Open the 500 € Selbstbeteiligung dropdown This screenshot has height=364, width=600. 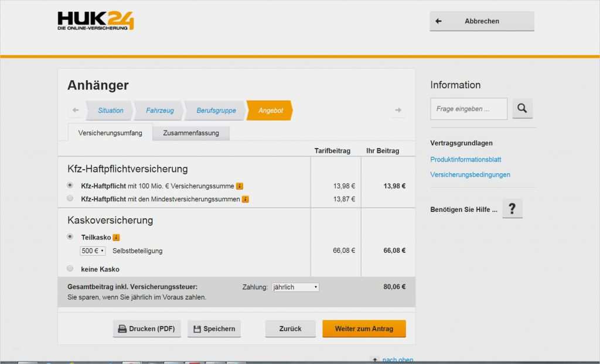[x=93, y=250]
